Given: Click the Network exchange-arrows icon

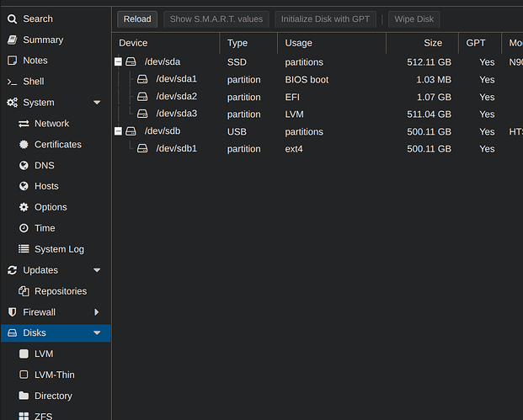Looking at the screenshot, I should point(24,124).
